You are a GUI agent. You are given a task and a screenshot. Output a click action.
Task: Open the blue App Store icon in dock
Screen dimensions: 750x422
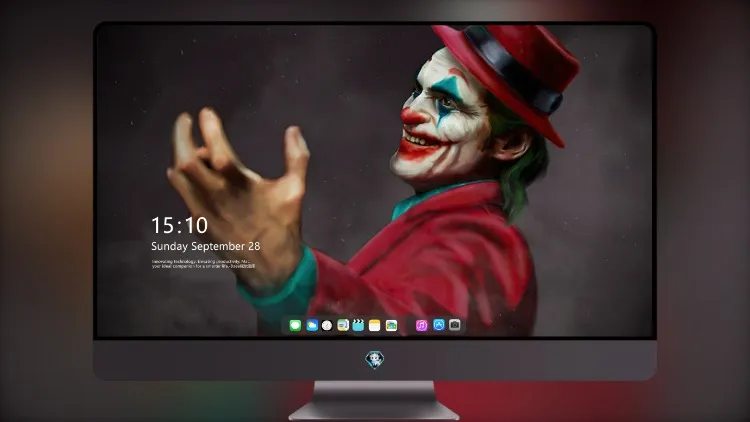(439, 325)
